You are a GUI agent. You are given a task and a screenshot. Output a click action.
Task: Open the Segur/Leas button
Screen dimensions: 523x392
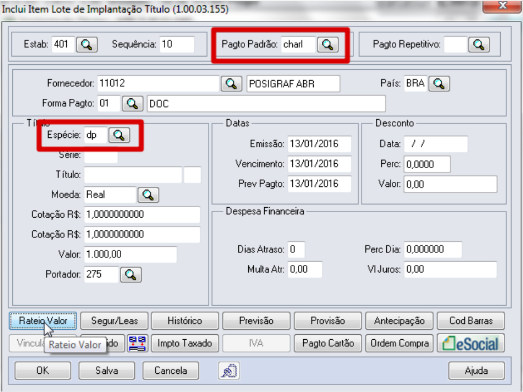114,321
